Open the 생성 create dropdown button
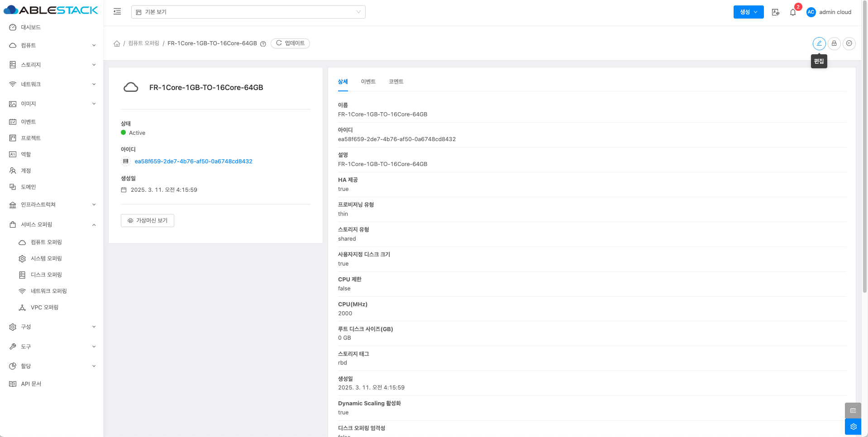Screen dimensions: 868x437 pos(748,12)
